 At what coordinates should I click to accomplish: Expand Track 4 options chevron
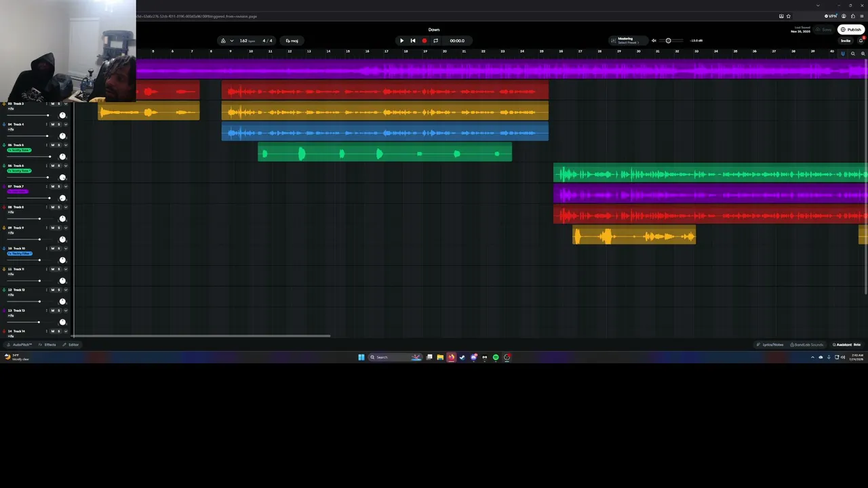click(x=66, y=125)
